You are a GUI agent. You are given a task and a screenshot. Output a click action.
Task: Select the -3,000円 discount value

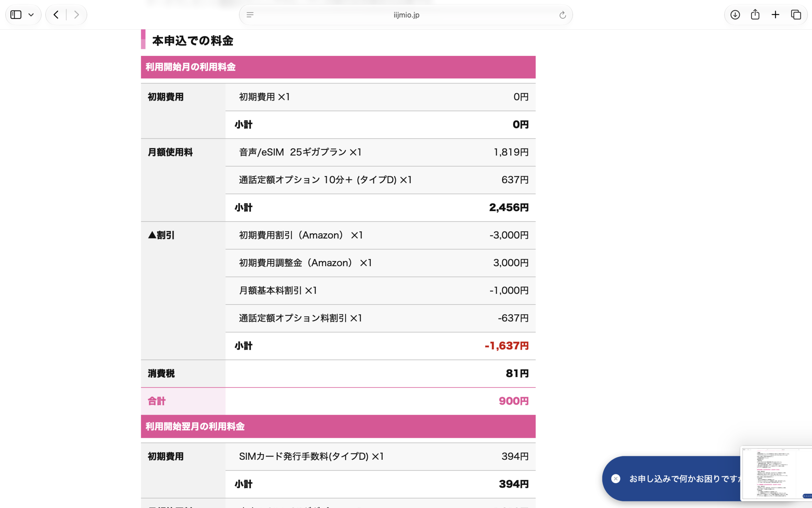coord(509,235)
